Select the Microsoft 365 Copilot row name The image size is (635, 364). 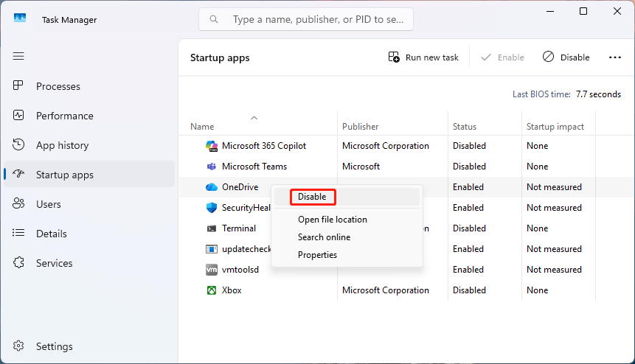pos(264,146)
